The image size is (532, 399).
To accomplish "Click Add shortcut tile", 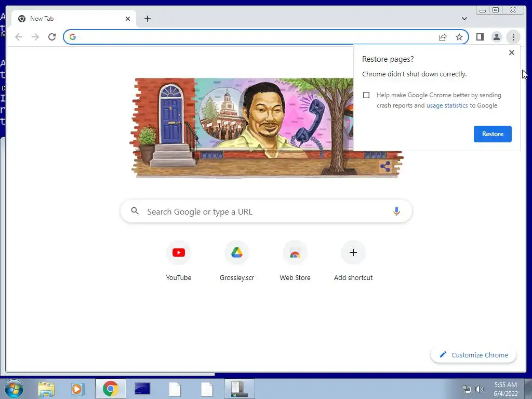I will 353,261.
